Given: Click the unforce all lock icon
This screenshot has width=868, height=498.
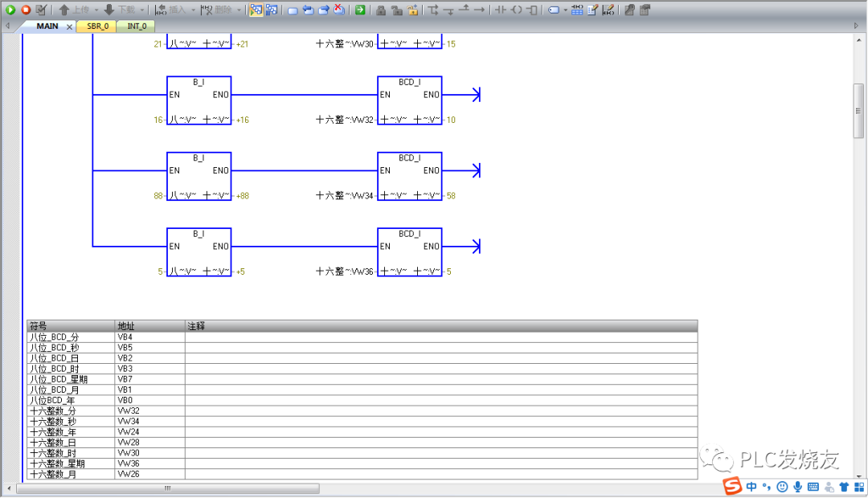Looking at the screenshot, I should 413,10.
